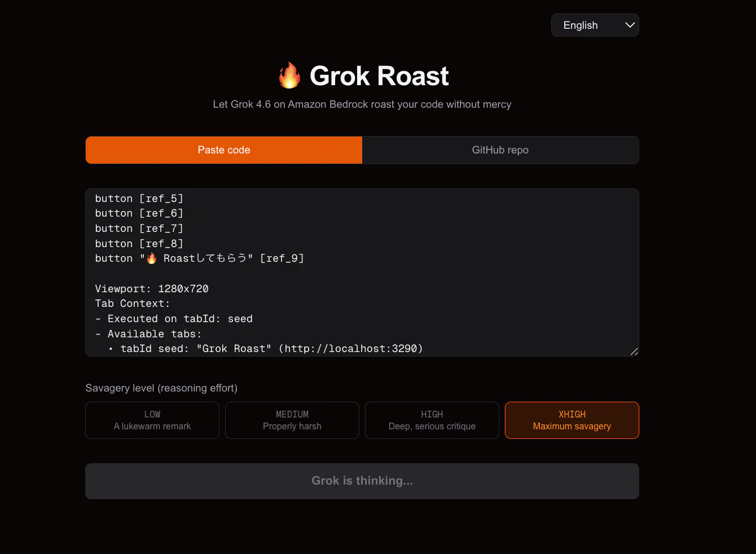Click the Grok is thinking... button

(x=362, y=481)
